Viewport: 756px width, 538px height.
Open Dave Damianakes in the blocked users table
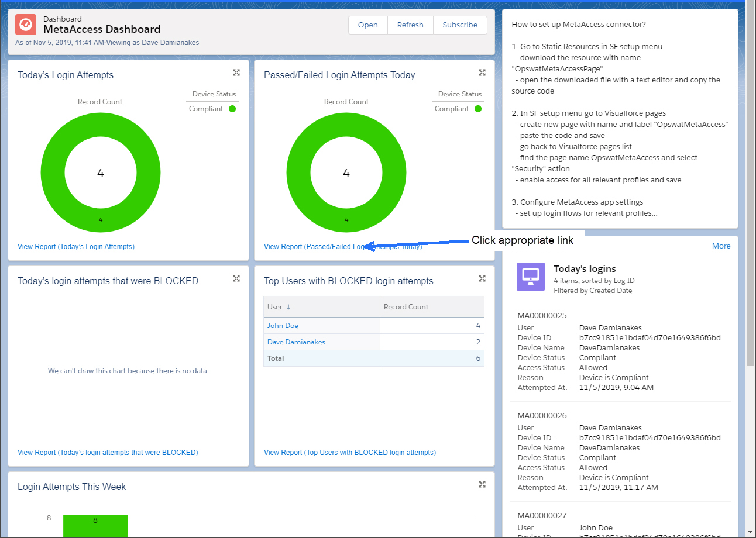click(x=296, y=342)
